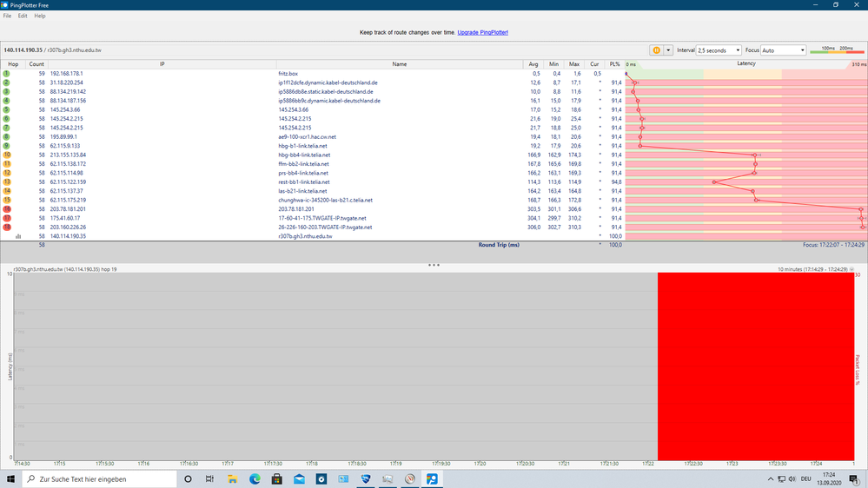Click the three-dot splitter handle above timeline
868x488 pixels.
pyautogui.click(x=434, y=265)
